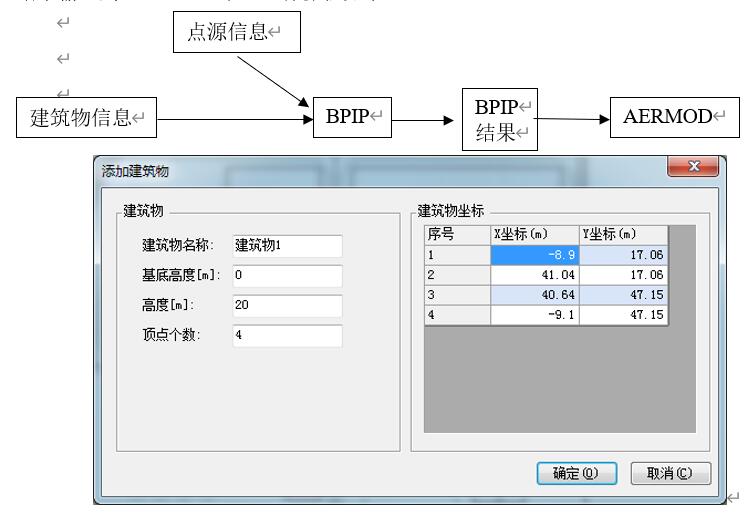Click the X坐标(m) column header
Screen dimensions: 744x525
pos(534,235)
